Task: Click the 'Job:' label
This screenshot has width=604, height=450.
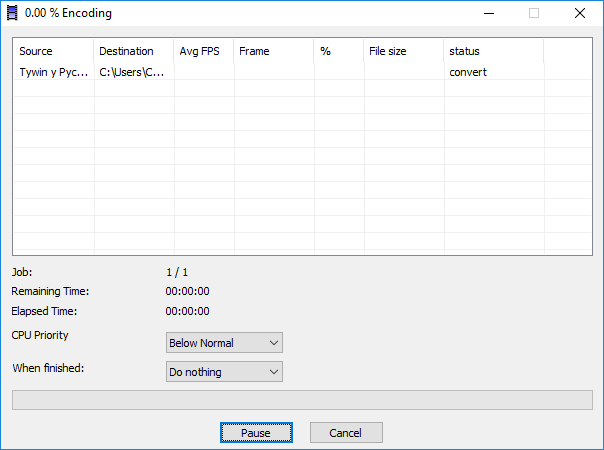Action: pos(22,272)
